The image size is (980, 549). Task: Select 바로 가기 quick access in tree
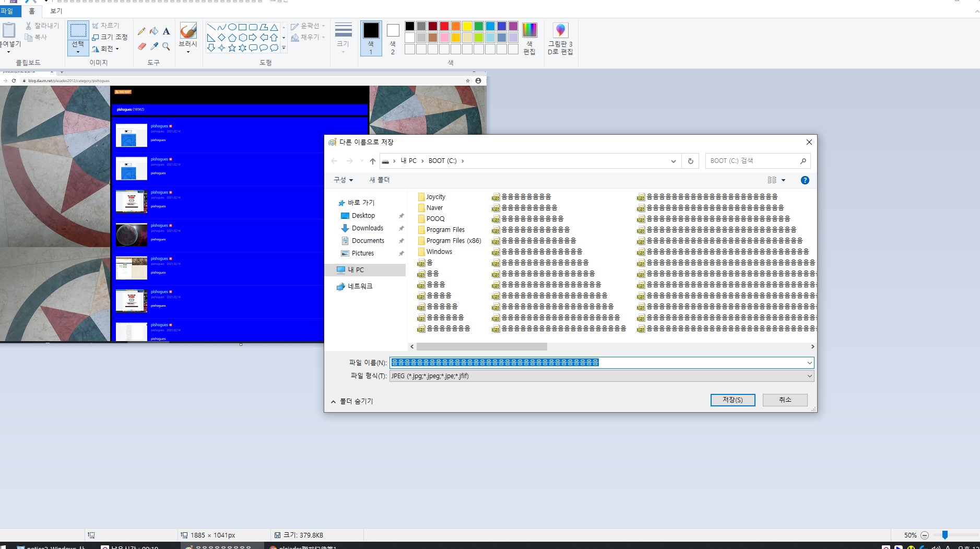pos(356,203)
